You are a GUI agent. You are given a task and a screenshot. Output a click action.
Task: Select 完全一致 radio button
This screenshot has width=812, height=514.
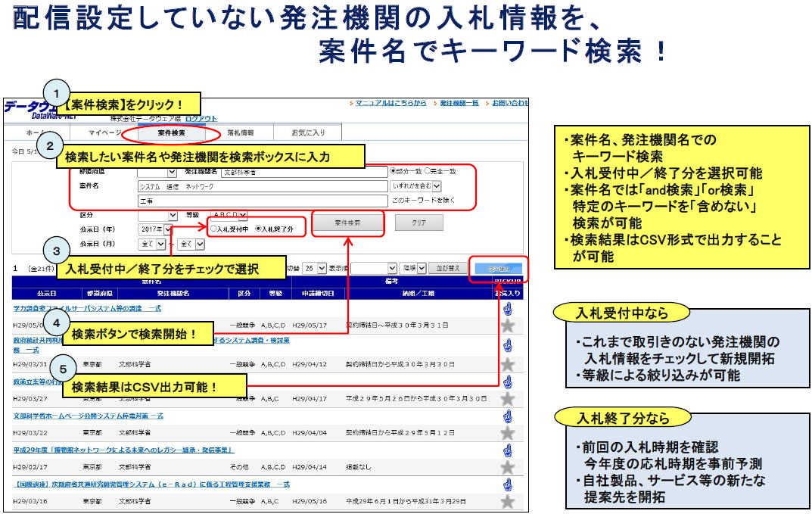point(428,171)
